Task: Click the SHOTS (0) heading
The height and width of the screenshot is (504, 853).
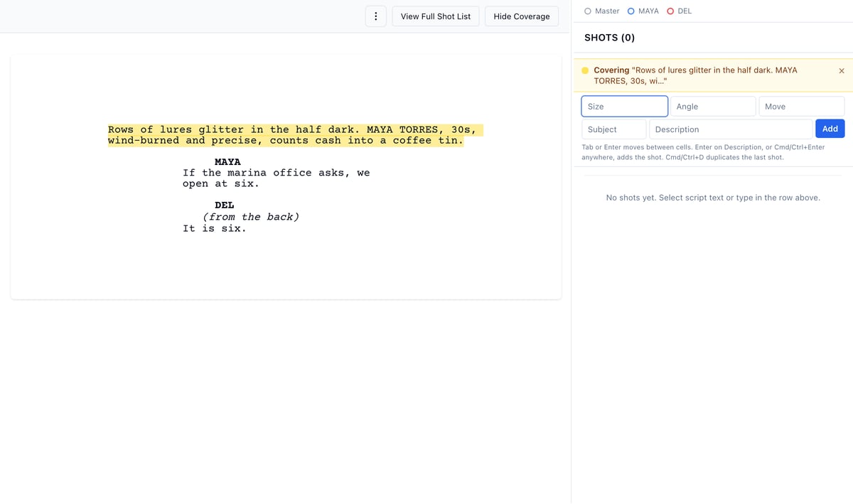Action: (x=610, y=38)
